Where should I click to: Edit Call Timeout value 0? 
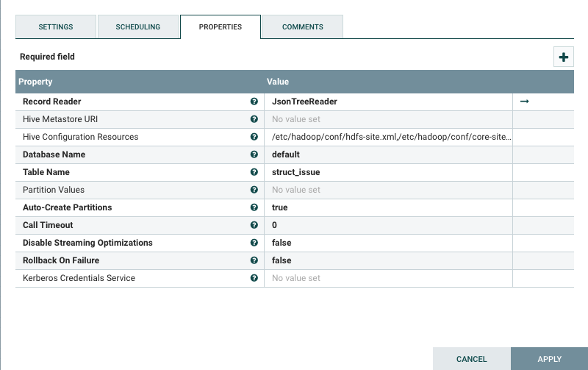(388, 225)
